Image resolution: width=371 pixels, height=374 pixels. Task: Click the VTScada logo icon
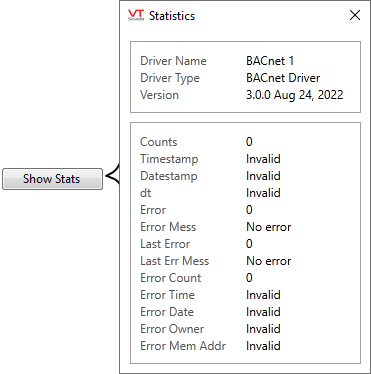coord(136,15)
